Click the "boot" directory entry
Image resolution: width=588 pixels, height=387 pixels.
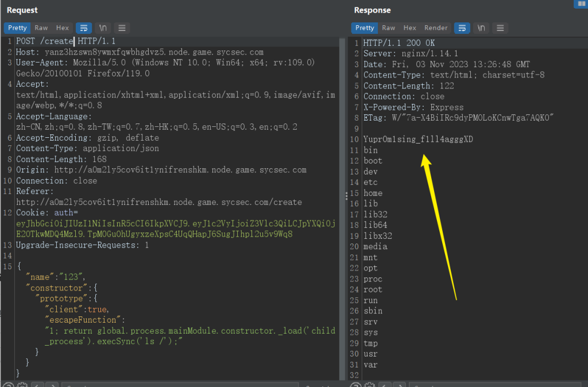(x=373, y=161)
